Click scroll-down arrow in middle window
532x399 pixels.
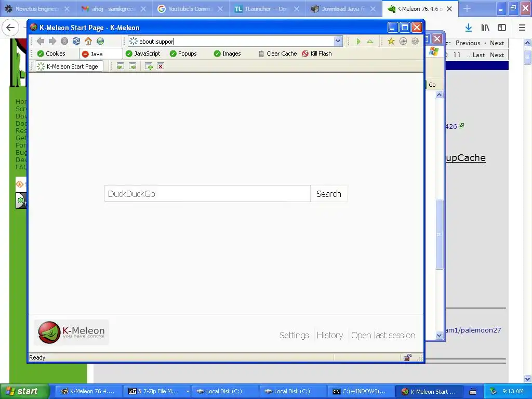point(439,336)
